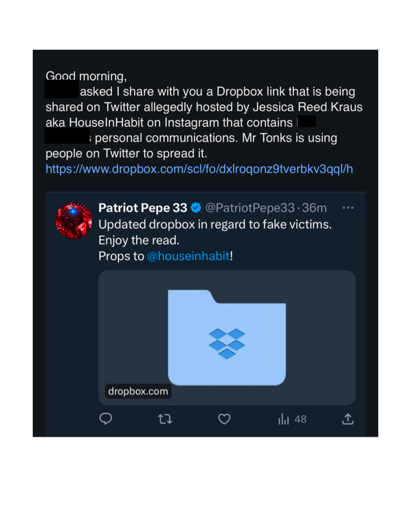Click the blue verified badge
Screen dimensions: 411x532
click(196, 208)
